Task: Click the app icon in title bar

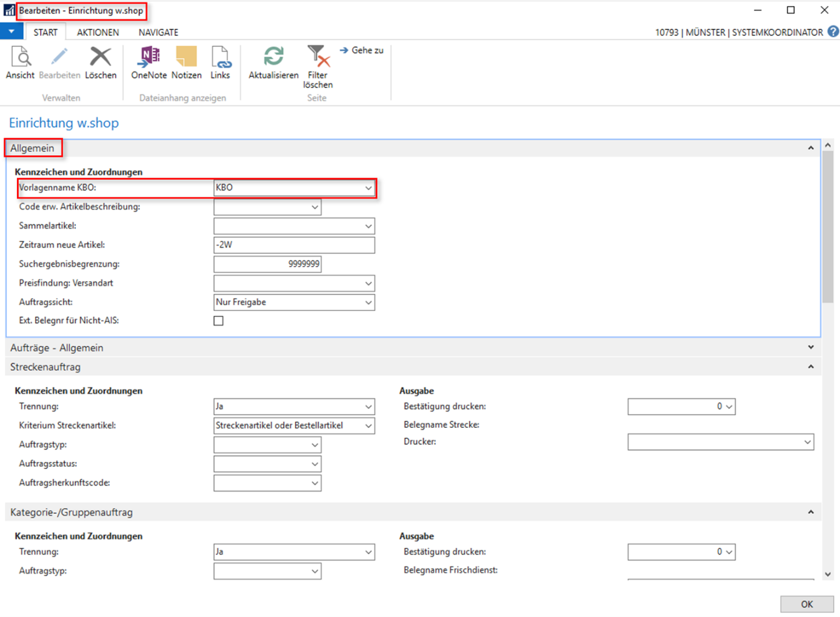Action: 8,10
